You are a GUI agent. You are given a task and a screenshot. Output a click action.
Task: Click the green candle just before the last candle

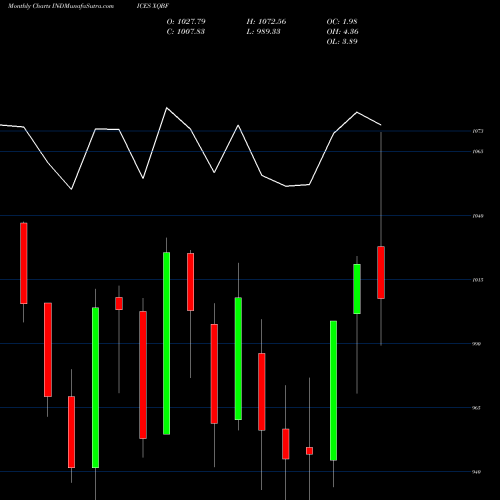[357, 289]
